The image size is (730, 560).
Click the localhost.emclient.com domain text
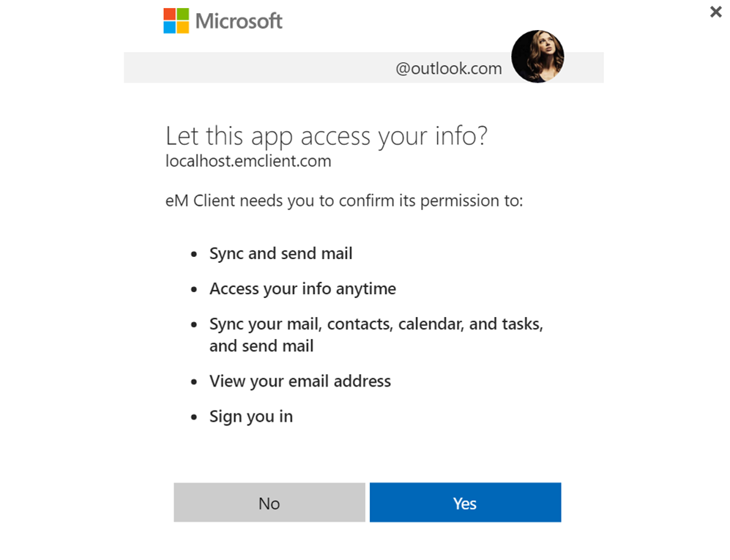coord(249,161)
